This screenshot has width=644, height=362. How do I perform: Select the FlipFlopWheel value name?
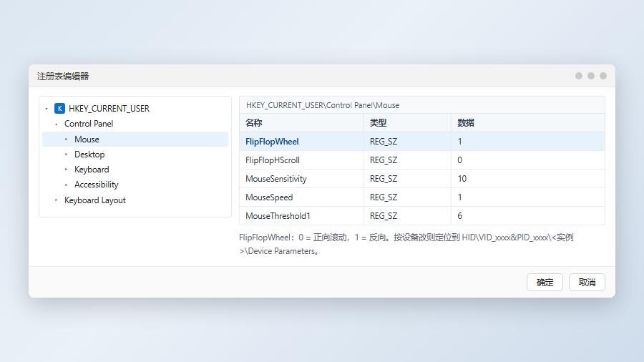tap(272, 142)
